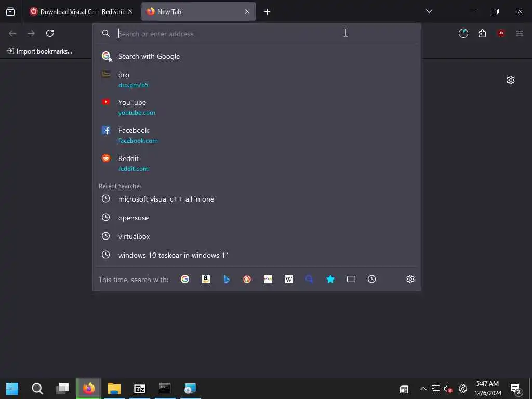This screenshot has width=532, height=399.
Task: Click the muted volume tray icon
Action: point(448,389)
